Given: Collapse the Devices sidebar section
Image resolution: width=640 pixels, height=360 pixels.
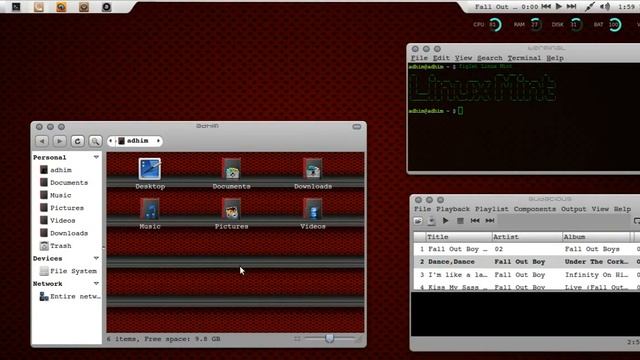Looking at the screenshot, I should point(96,258).
